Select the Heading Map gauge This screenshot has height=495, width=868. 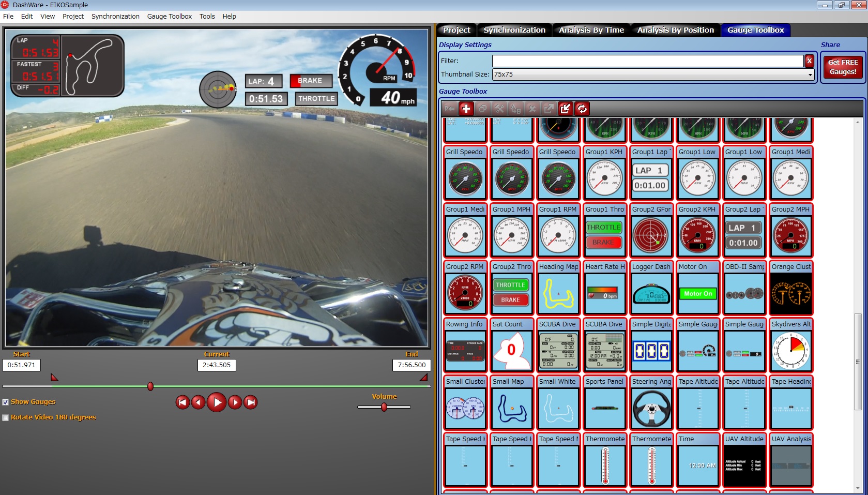[558, 288]
